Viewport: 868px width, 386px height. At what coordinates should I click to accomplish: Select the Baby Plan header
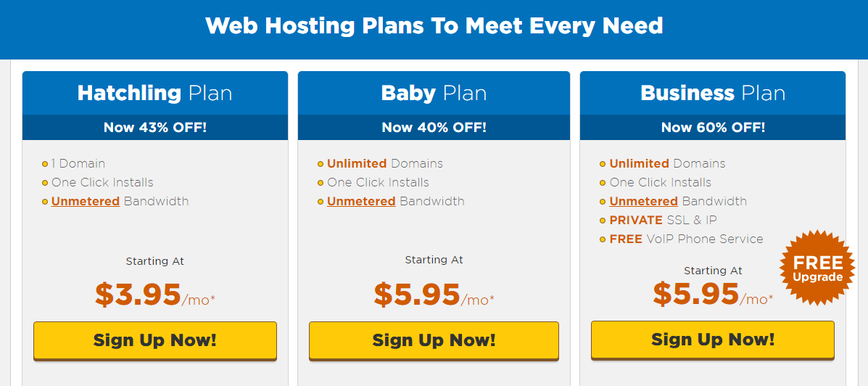point(434,93)
